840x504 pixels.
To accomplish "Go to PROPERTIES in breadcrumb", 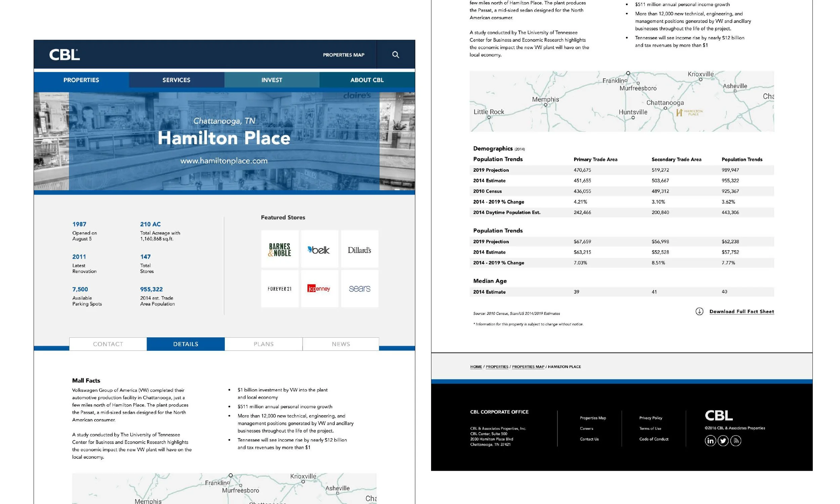I will [x=497, y=367].
